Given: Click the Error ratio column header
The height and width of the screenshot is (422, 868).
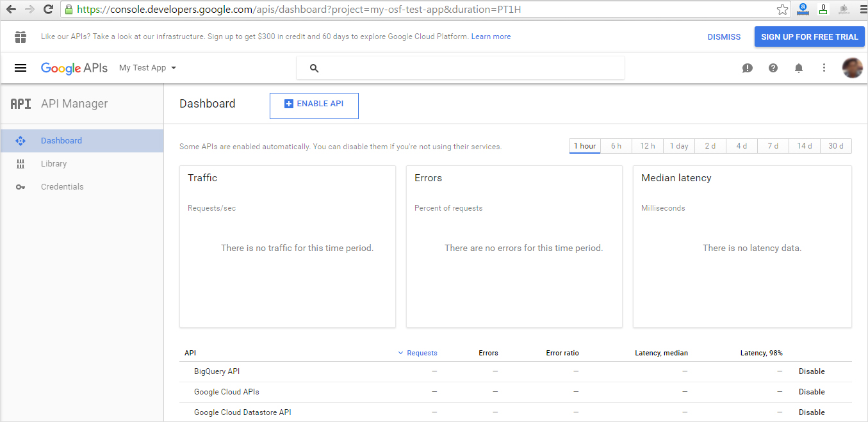Looking at the screenshot, I should [562, 353].
